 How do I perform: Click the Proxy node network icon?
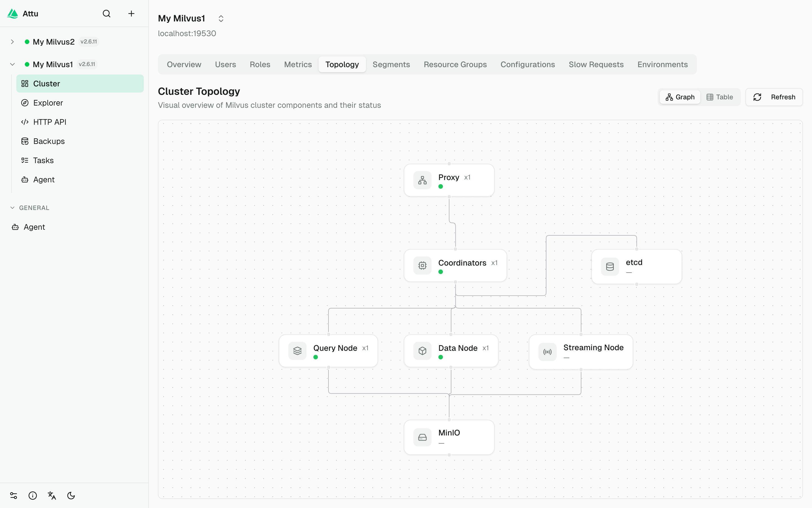pyautogui.click(x=422, y=180)
